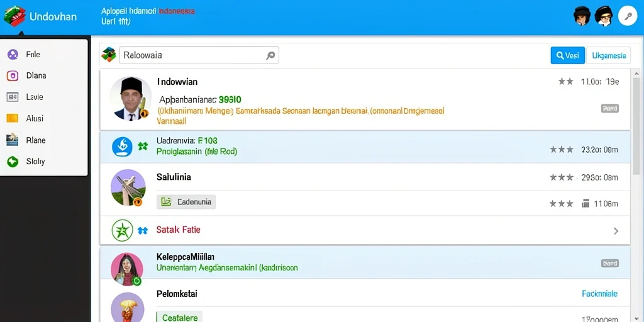
Task: Focus the Raloowaia search input field
Action: point(199,55)
